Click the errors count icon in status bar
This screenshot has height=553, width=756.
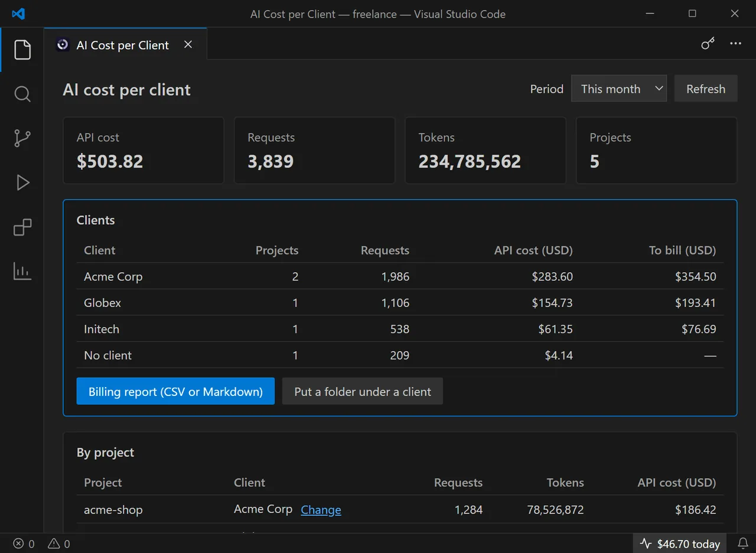tap(24, 544)
